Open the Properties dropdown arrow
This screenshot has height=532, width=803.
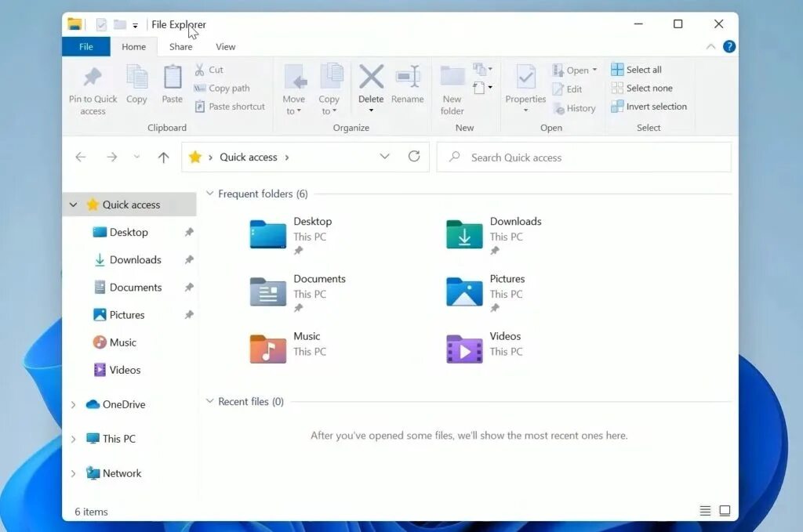point(525,110)
